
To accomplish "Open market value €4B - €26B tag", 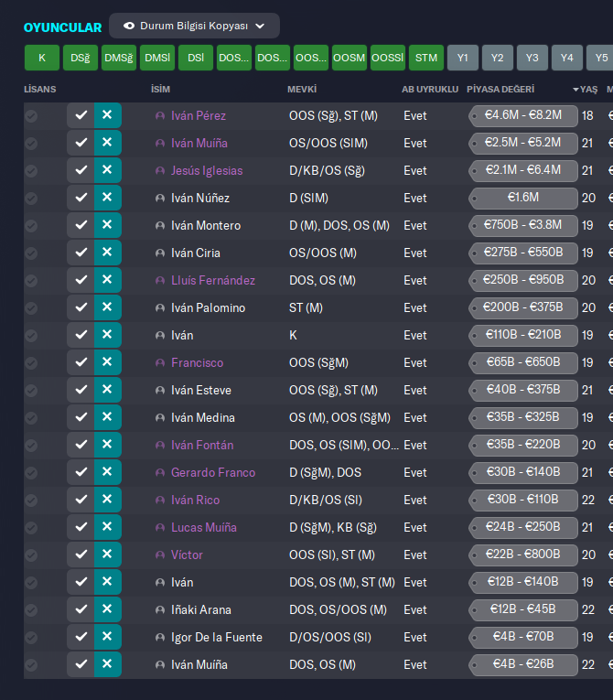I will coord(523,664).
